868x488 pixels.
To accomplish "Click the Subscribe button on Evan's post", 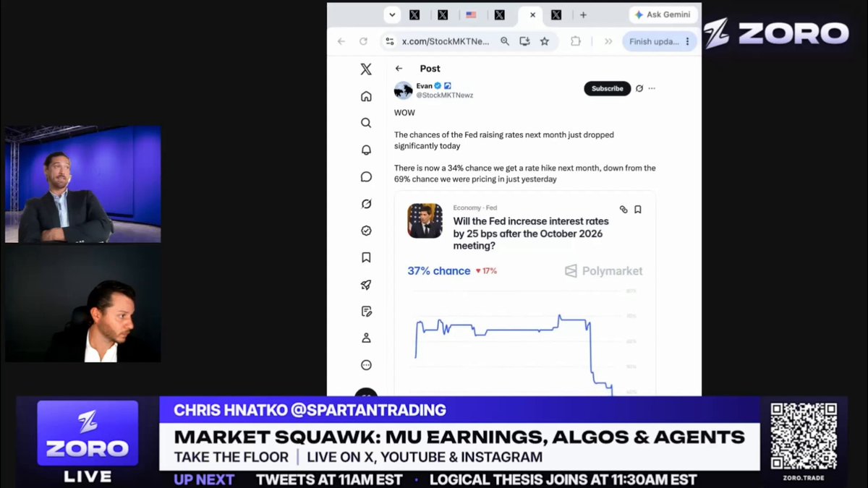I will [x=608, y=88].
